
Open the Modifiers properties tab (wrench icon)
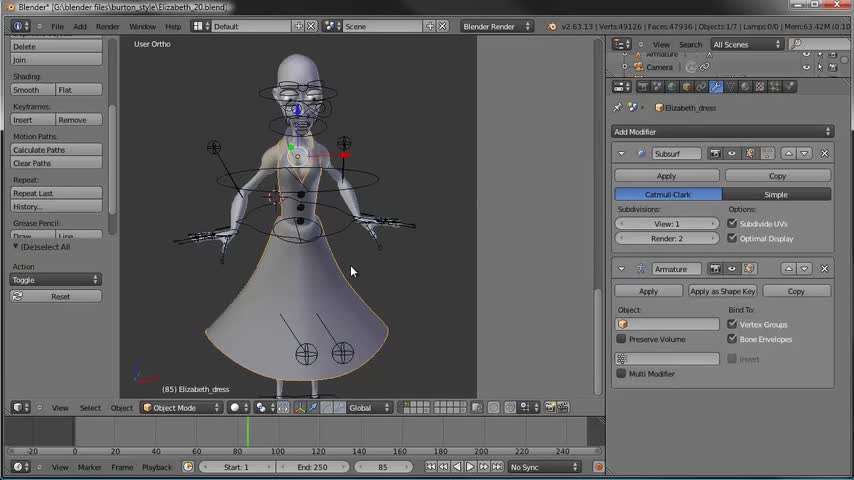[716, 88]
